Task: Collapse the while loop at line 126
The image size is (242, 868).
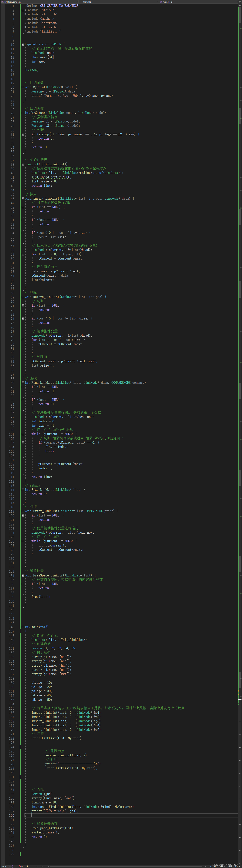Action: click(23, 541)
